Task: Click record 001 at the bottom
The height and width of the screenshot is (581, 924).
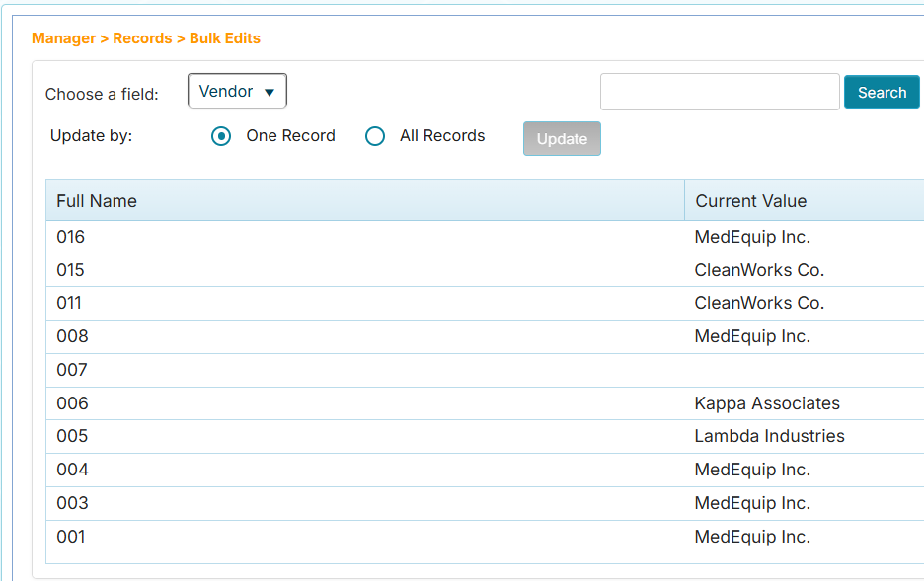Action: (395, 537)
